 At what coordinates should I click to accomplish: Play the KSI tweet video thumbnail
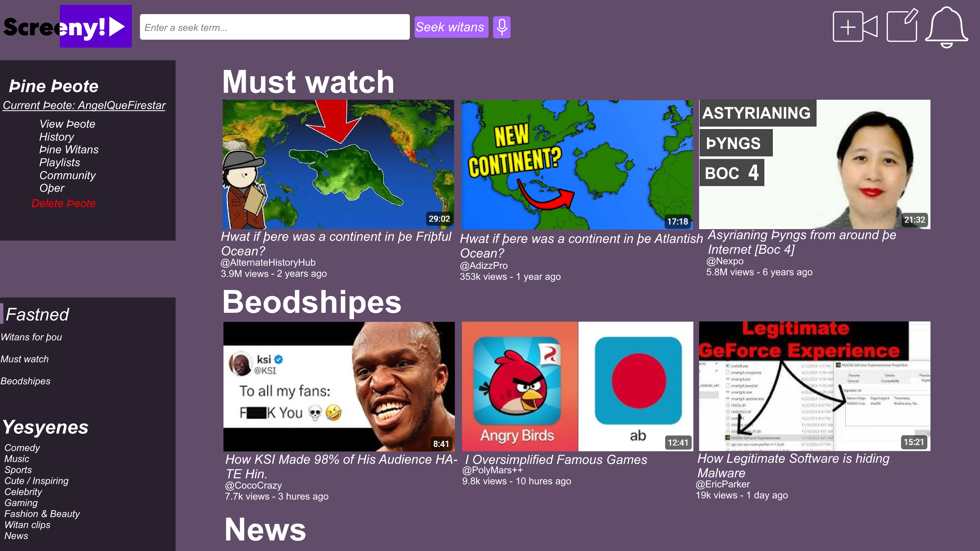(339, 387)
